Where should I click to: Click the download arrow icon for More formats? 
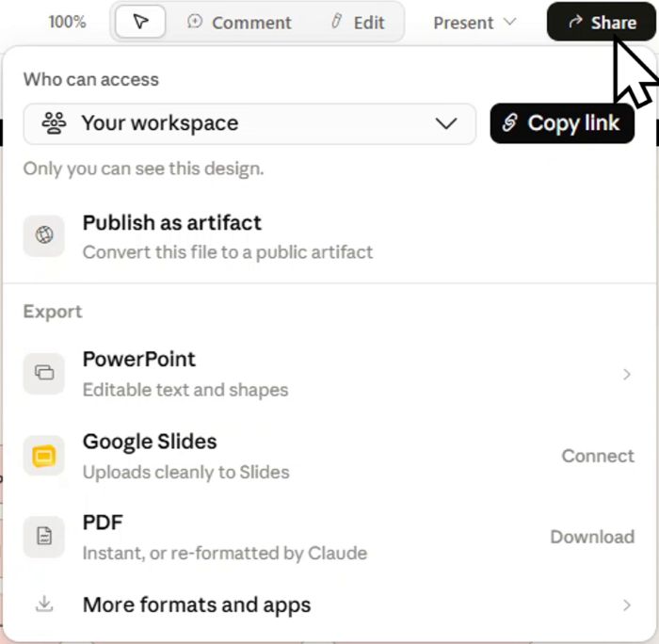click(x=44, y=604)
